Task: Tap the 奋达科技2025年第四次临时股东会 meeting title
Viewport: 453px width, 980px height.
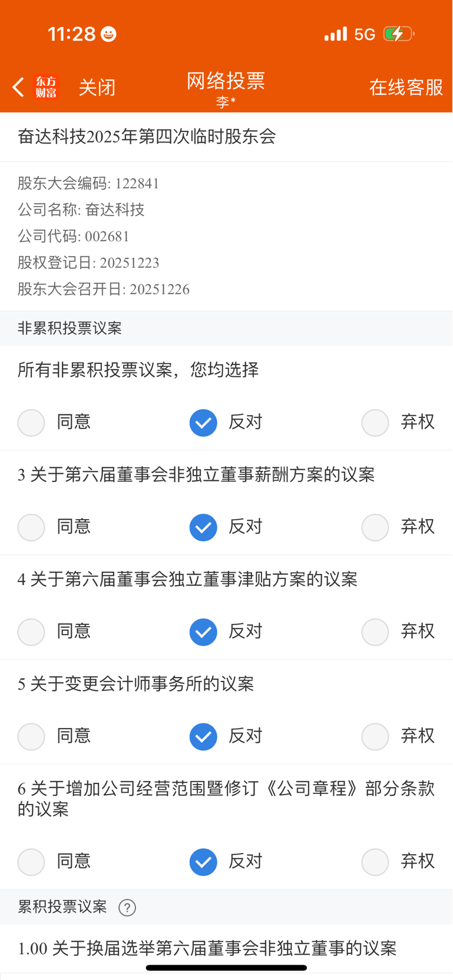Action: pyautogui.click(x=147, y=137)
